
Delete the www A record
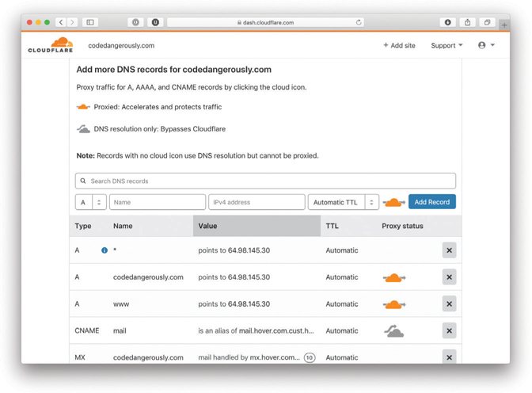pos(449,304)
